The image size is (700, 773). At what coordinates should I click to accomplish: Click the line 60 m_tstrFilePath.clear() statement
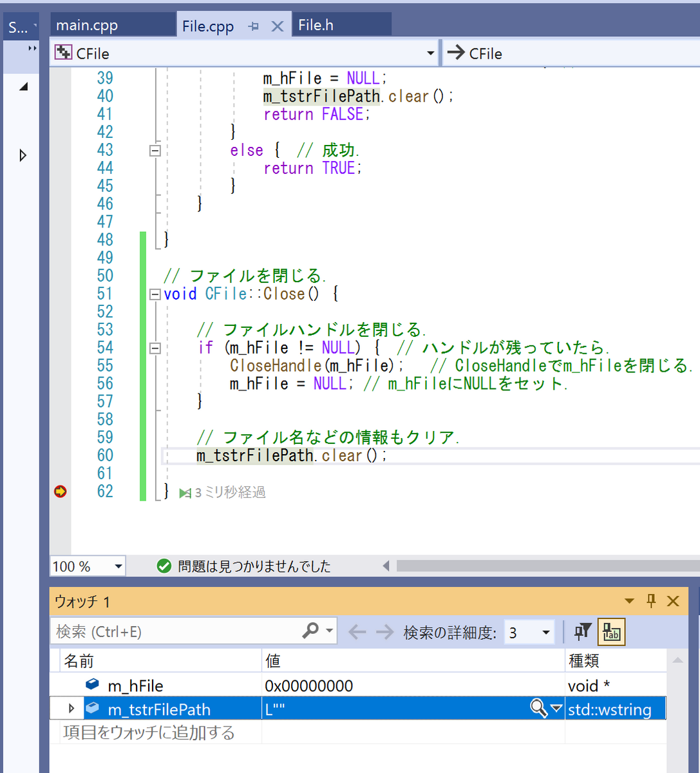292,455
